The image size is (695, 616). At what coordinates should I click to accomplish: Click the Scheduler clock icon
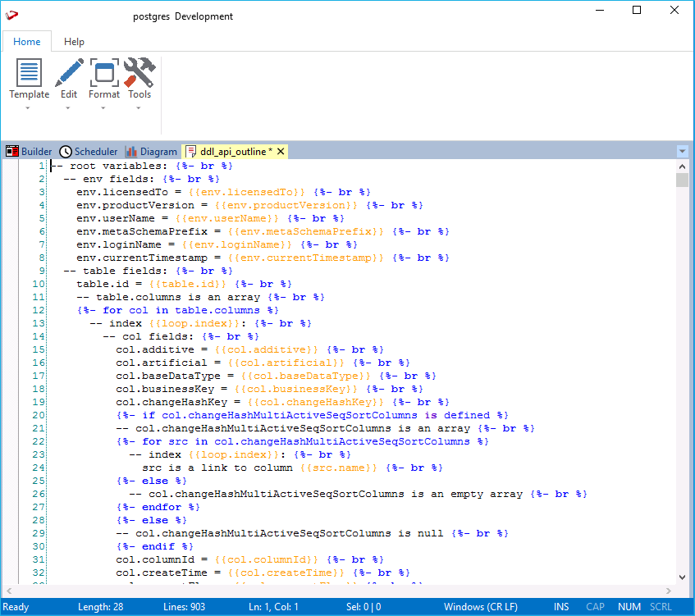66,152
